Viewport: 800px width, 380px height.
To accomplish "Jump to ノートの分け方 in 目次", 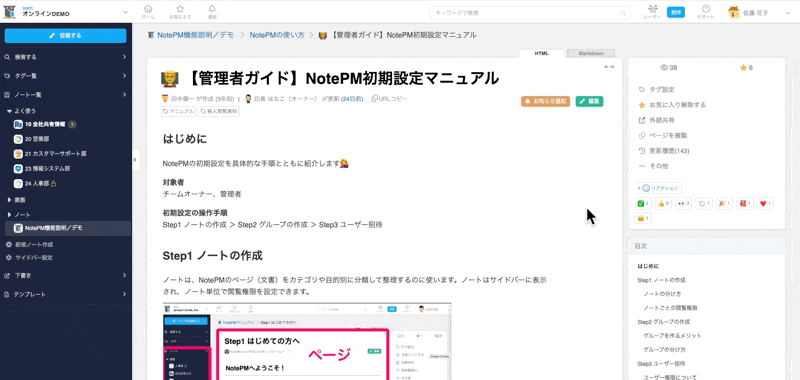I will coord(662,294).
